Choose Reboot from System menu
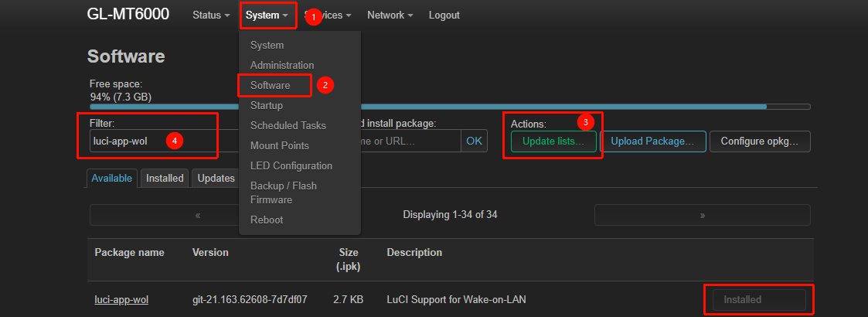The width and height of the screenshot is (868, 317). point(267,220)
